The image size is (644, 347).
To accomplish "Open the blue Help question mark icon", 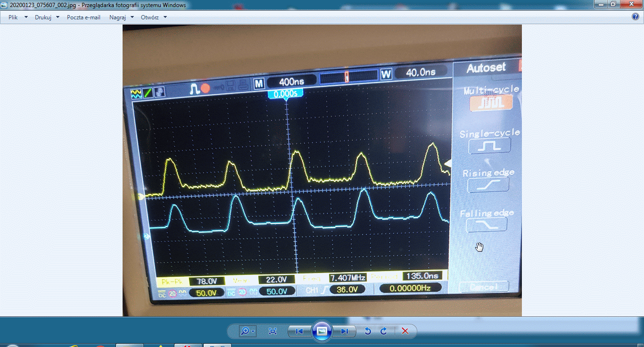I will pos(635,17).
